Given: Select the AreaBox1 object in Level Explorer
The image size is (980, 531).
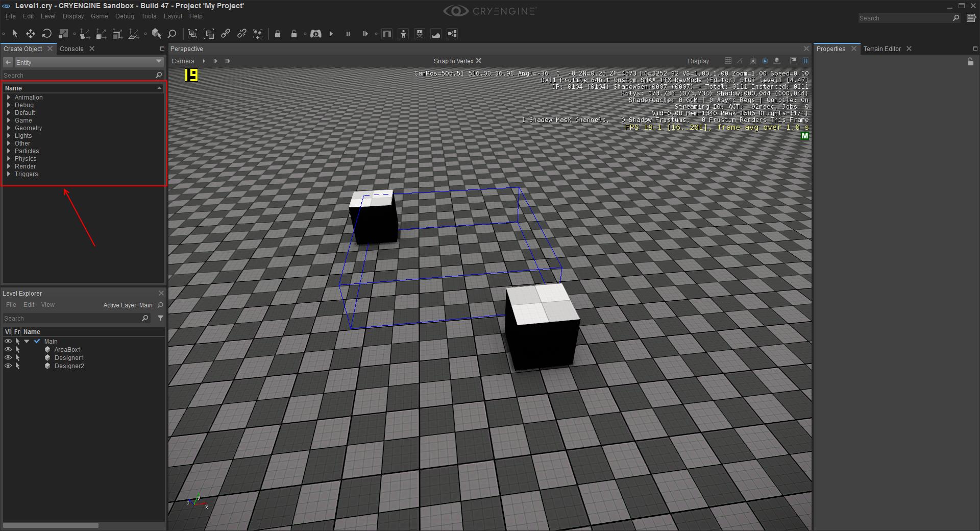Looking at the screenshot, I should point(67,350).
